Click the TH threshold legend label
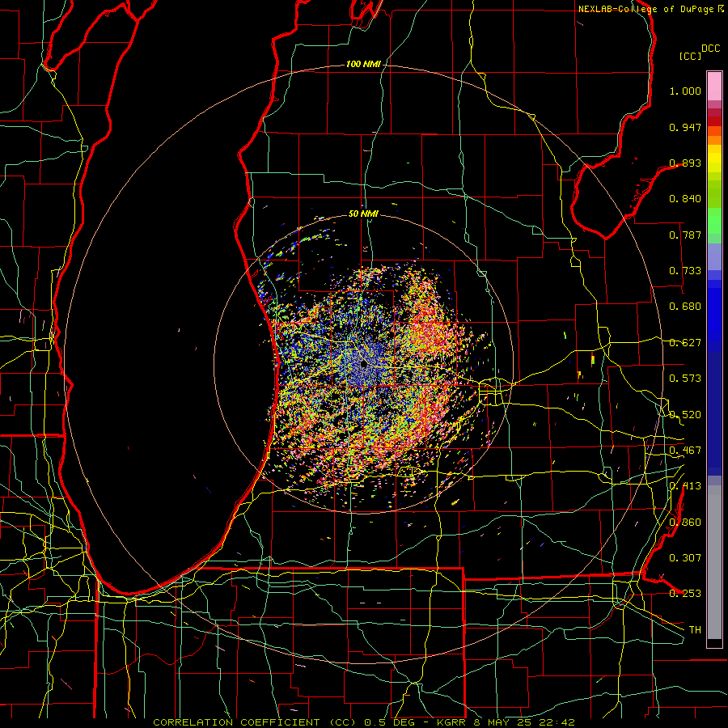The image size is (728, 728). (695, 630)
